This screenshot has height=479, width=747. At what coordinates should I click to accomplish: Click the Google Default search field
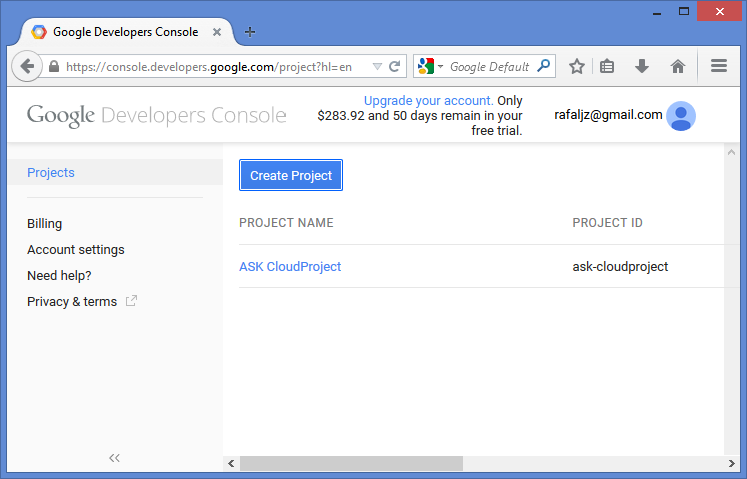pos(489,67)
